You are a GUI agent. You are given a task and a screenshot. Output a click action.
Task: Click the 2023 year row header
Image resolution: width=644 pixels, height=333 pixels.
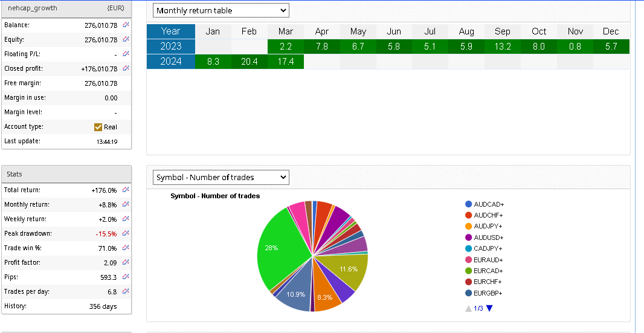click(171, 47)
